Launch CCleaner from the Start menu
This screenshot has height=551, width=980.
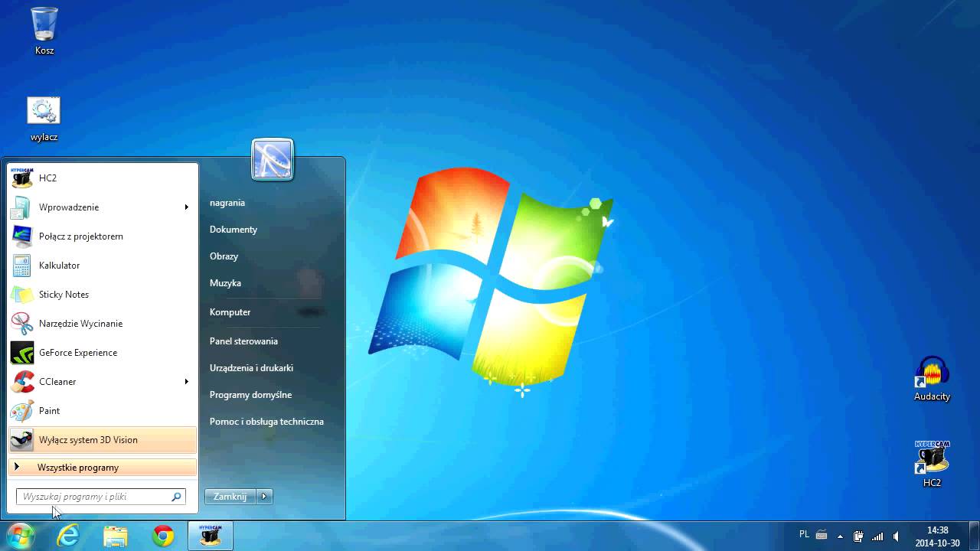[x=103, y=382]
